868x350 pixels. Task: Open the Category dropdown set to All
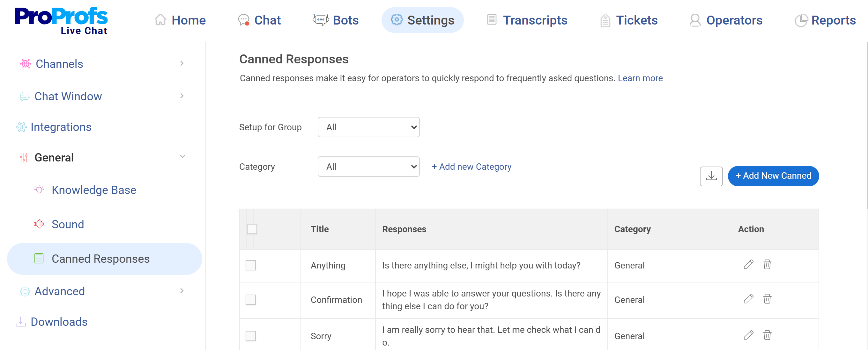coord(368,166)
